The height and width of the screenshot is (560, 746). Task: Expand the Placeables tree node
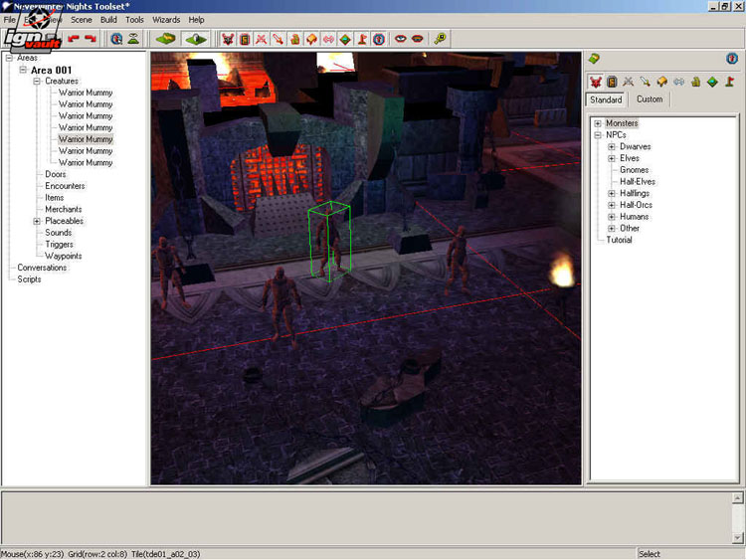pos(37,221)
